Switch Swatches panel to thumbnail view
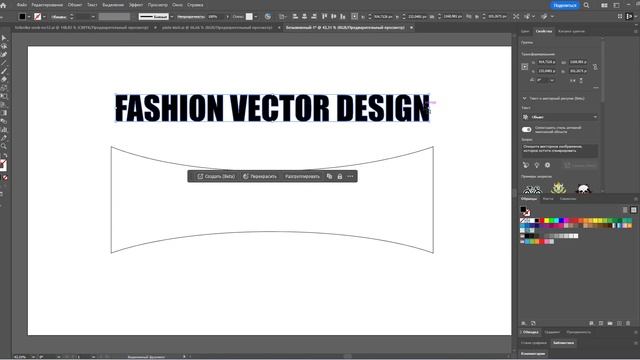Screen dimensions: 640x360 pyautogui.click(x=633, y=210)
